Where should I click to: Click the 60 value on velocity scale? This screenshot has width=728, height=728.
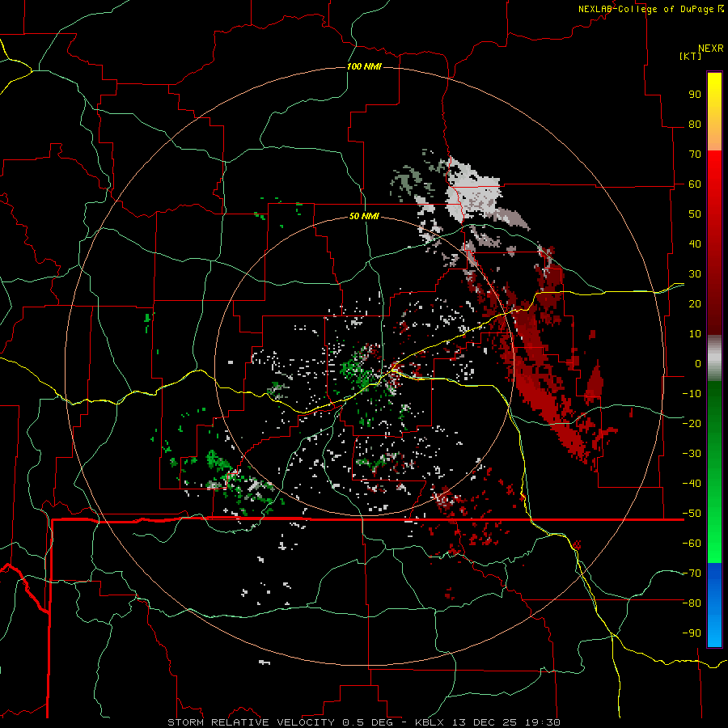(695, 184)
